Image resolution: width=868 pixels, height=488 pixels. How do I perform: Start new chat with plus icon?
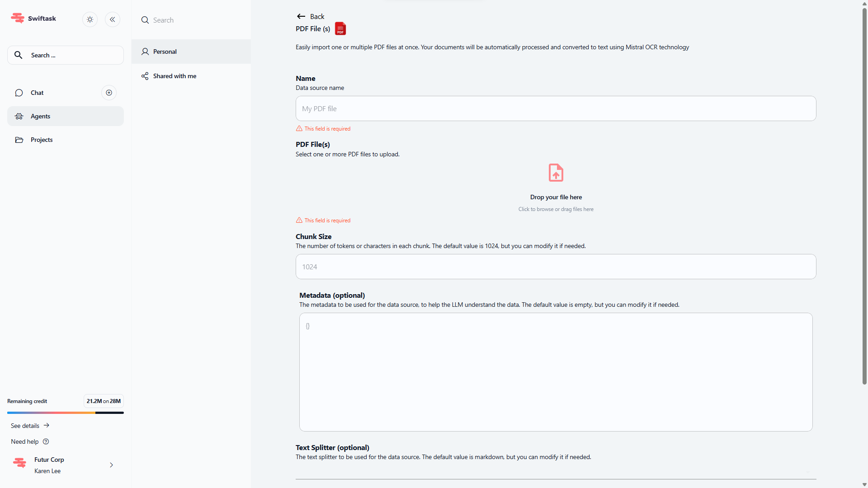coord(109,93)
